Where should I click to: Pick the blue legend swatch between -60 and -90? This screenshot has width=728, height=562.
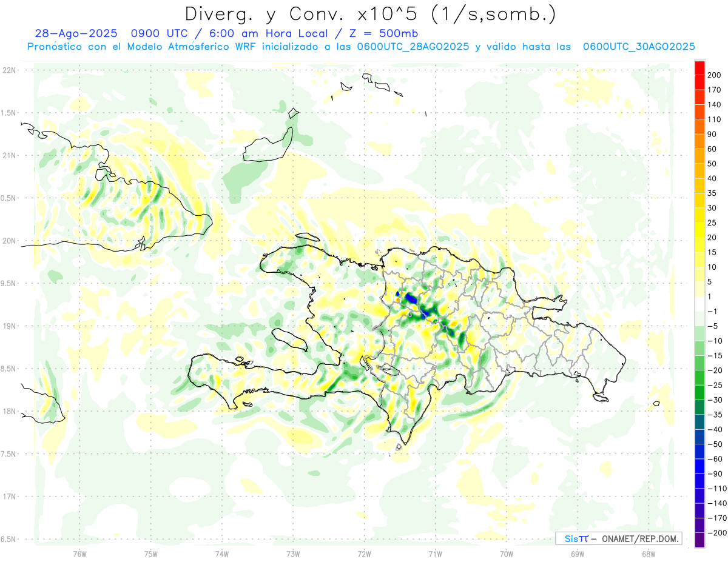699,466
